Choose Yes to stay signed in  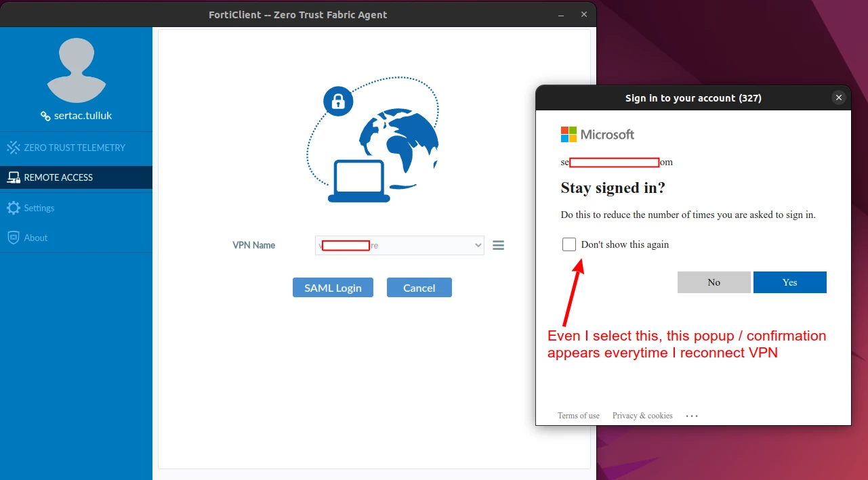(x=790, y=282)
